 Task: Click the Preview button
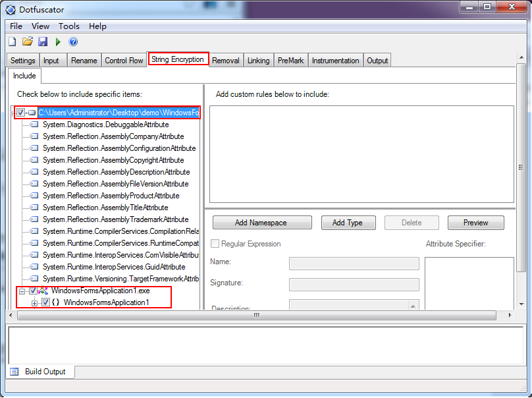click(475, 223)
